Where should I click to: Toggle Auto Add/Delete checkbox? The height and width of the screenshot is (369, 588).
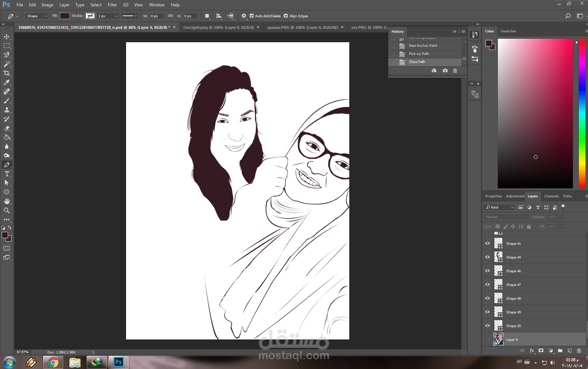click(251, 16)
